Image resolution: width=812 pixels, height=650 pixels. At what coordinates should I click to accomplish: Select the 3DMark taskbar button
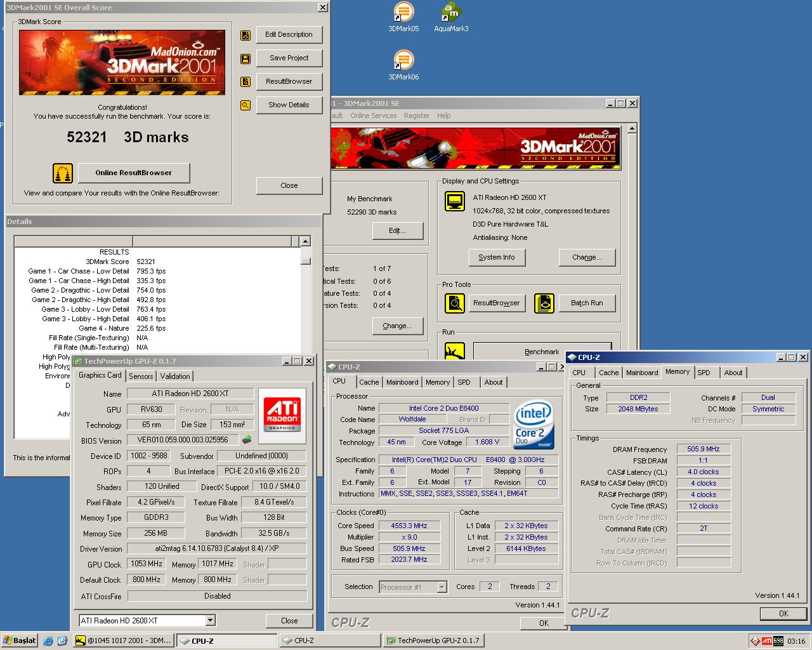[x=123, y=640]
